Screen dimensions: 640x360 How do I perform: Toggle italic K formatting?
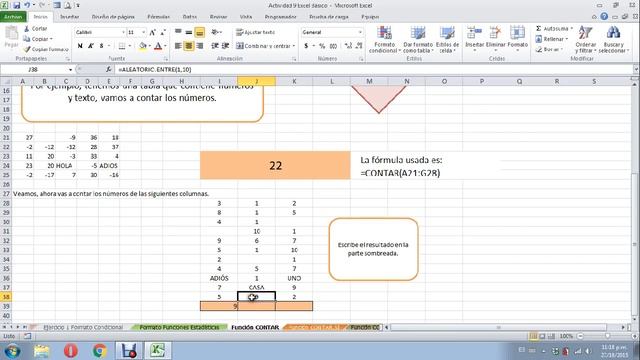coord(91,46)
